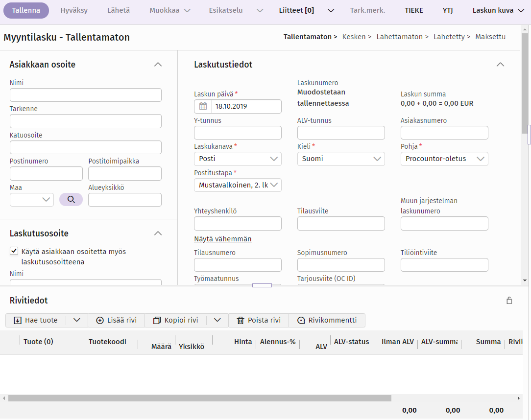The width and height of the screenshot is (531, 420).
Task: Click TIEKE in top bar
Action: (x=414, y=10)
